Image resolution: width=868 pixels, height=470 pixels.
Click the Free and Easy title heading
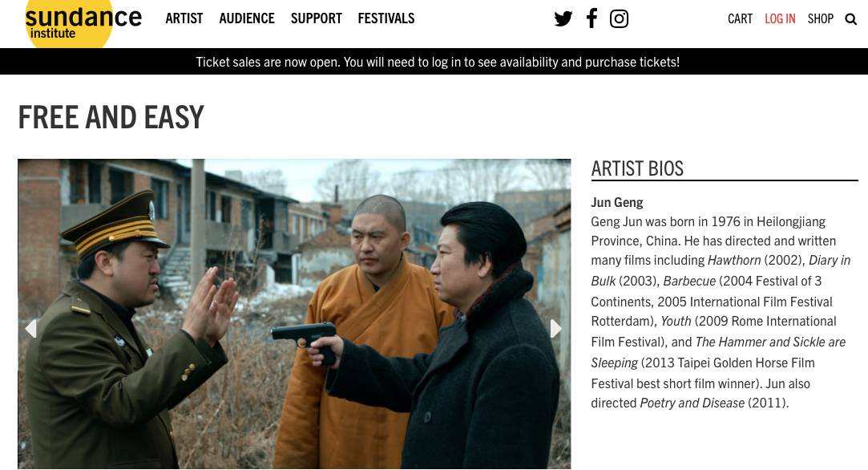point(111,117)
